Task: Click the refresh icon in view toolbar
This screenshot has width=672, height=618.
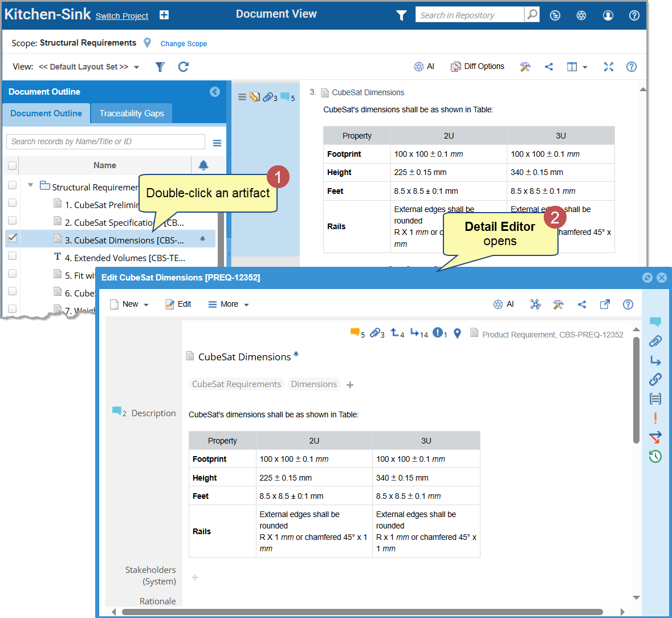Action: pos(183,67)
